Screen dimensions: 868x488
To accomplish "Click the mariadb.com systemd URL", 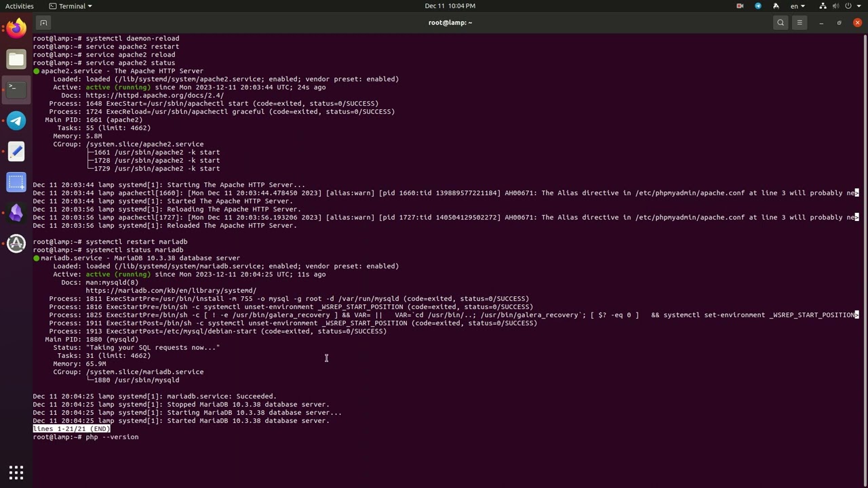I will click(x=171, y=291).
